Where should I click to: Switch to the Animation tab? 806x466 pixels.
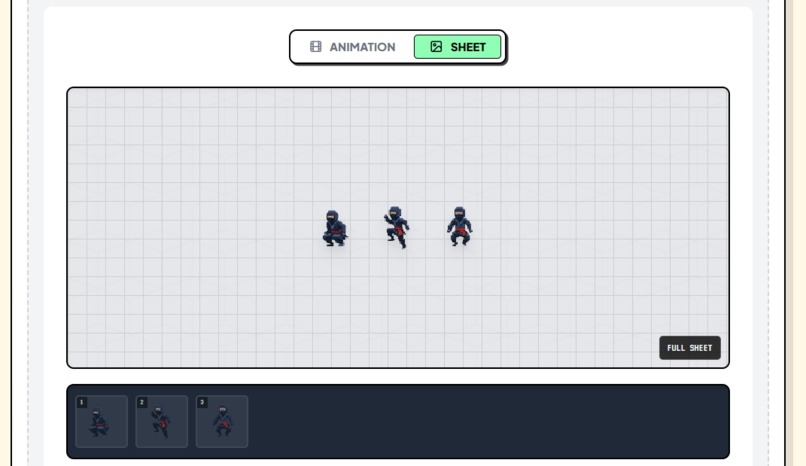pyautogui.click(x=353, y=47)
